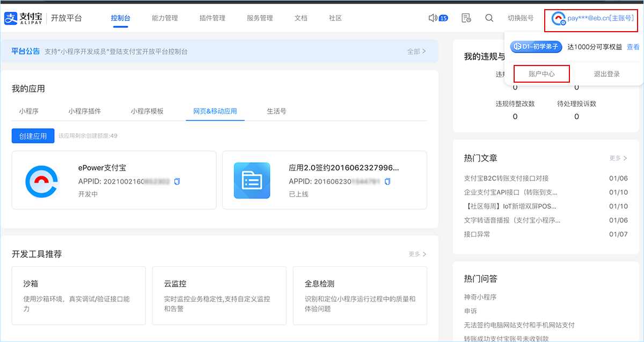This screenshot has width=644, height=342.
Task: Click the 待处理投诉数 label
Action: point(577,104)
